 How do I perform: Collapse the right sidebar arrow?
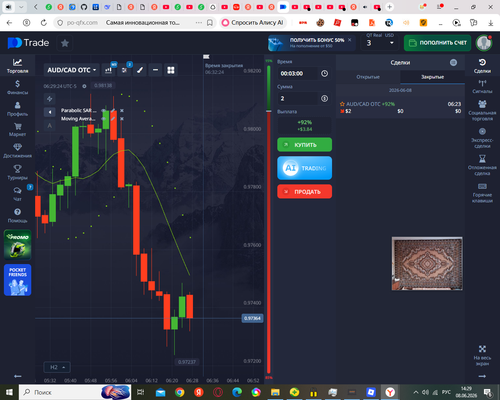tap(482, 376)
